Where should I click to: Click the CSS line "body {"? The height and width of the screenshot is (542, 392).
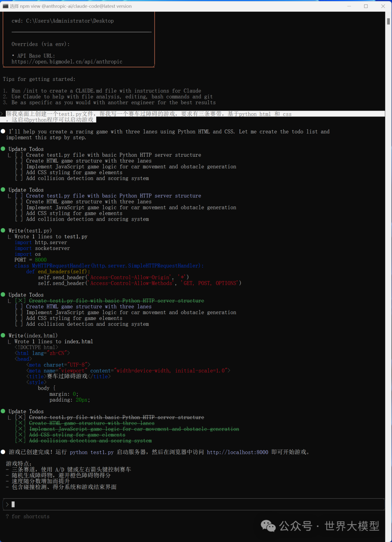pos(46,388)
